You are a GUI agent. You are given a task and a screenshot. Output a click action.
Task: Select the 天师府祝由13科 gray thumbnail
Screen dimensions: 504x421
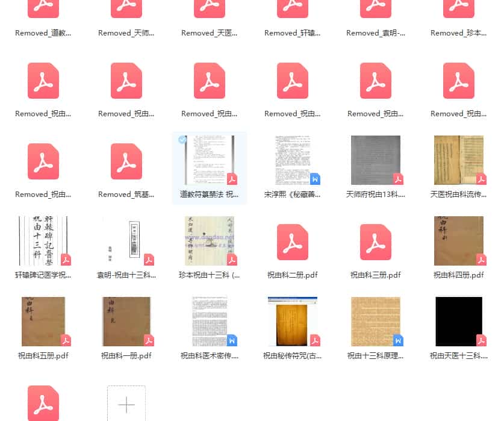pyautogui.click(x=376, y=160)
